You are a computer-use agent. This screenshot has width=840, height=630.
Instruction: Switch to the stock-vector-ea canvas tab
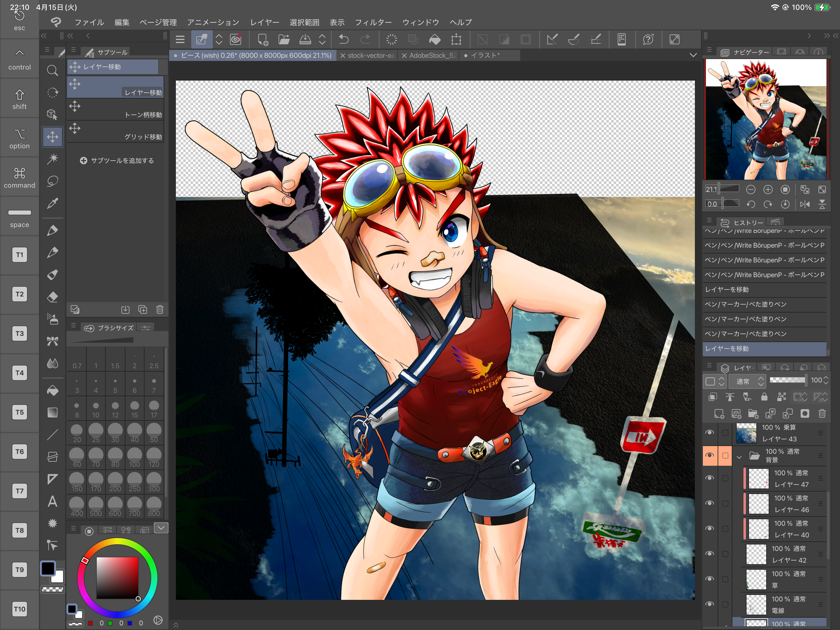tap(367, 55)
